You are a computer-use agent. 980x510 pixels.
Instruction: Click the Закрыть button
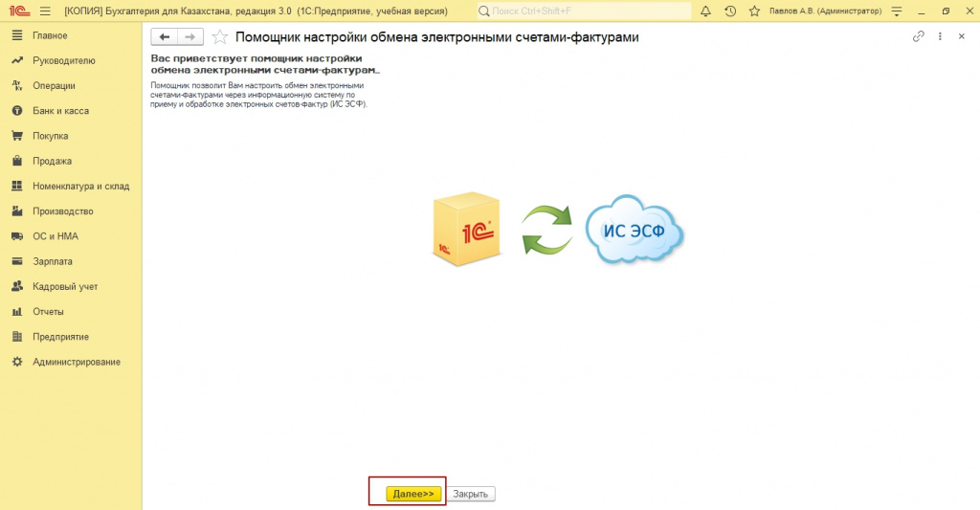471,494
